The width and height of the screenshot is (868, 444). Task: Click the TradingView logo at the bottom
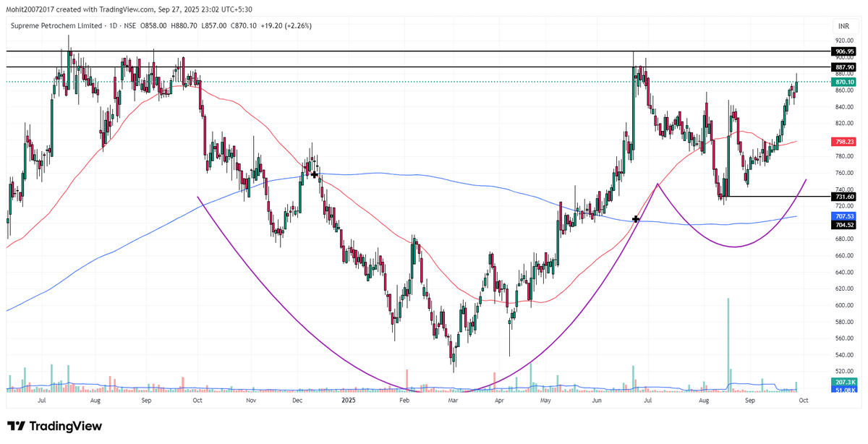coord(54,426)
